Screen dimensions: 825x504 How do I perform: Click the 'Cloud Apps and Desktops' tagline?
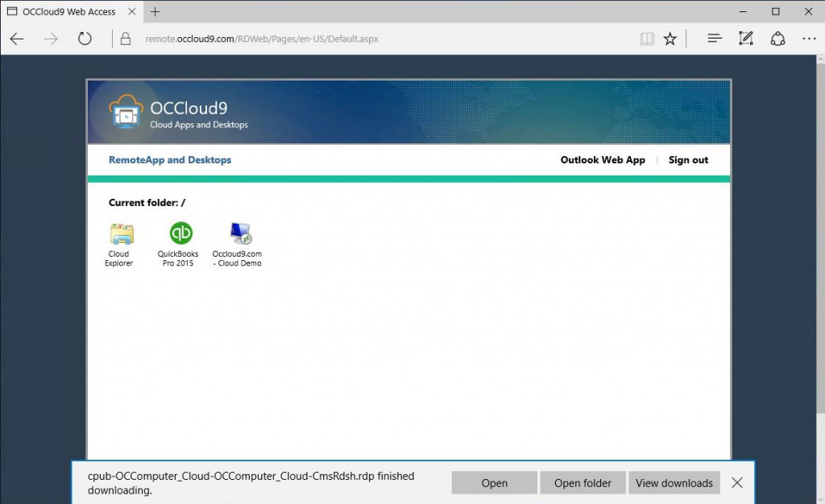199,125
